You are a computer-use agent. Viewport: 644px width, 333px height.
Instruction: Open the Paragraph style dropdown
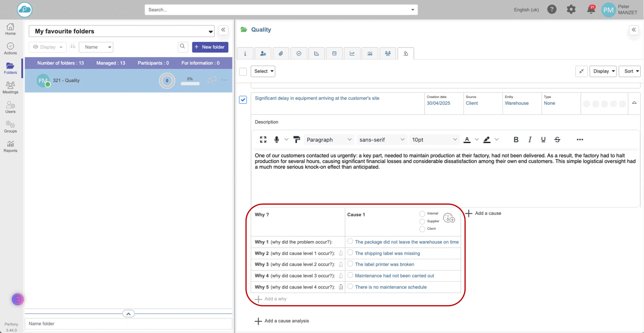tap(329, 140)
